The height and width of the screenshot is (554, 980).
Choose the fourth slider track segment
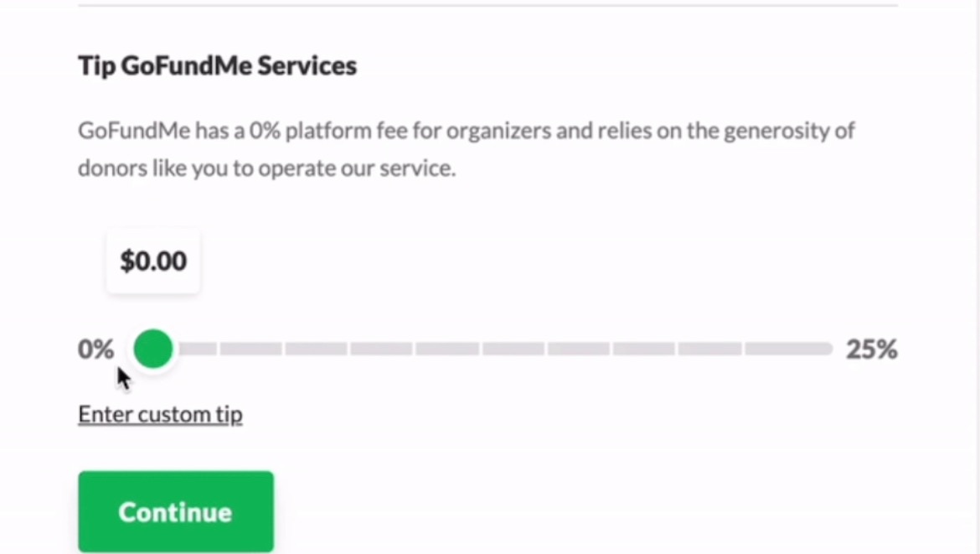[381, 349]
